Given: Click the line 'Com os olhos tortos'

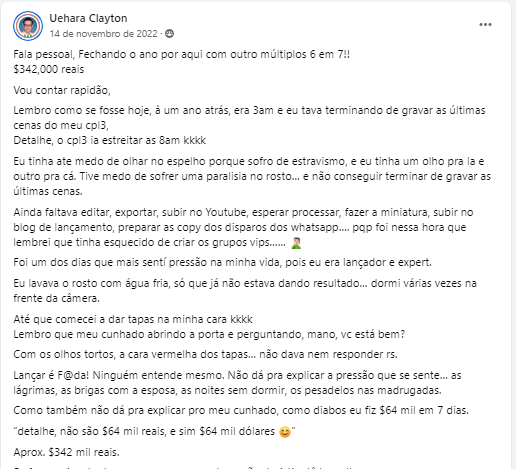Looking at the screenshot, I should coord(205,354).
